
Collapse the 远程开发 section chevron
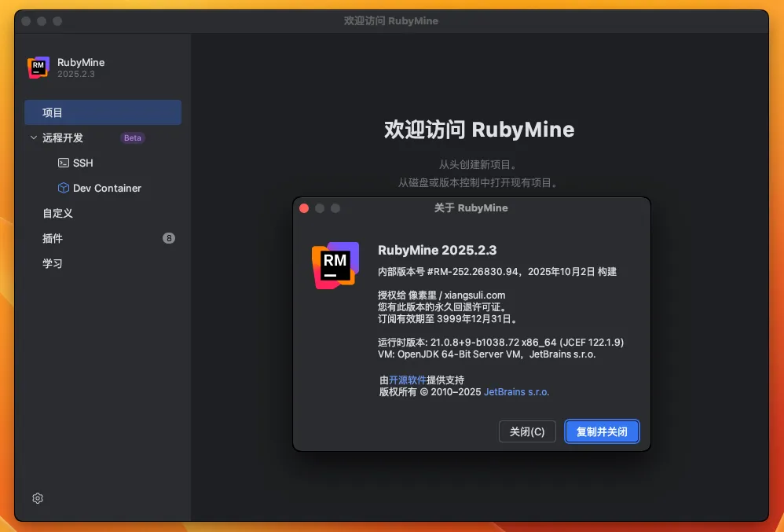[34, 138]
